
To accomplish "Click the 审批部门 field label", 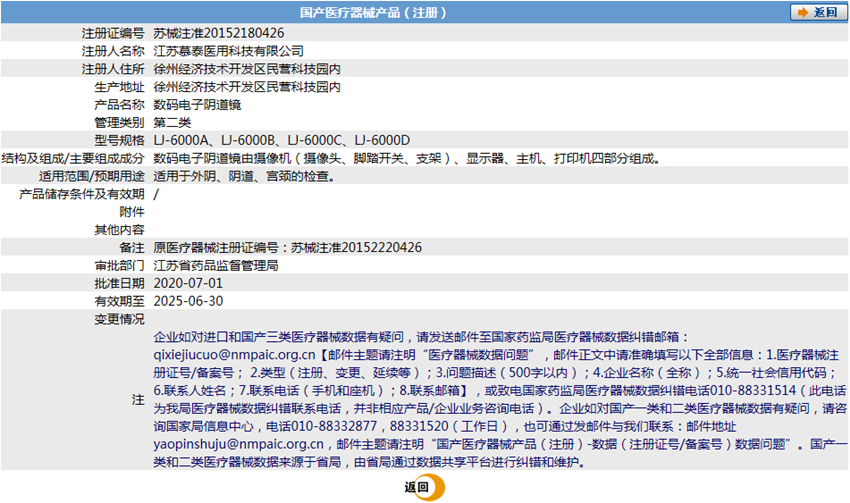I will (x=119, y=266).
